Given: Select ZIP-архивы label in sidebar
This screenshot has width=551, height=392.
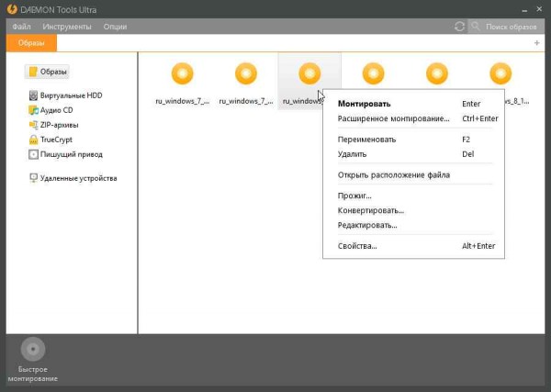Looking at the screenshot, I should click(x=60, y=125).
